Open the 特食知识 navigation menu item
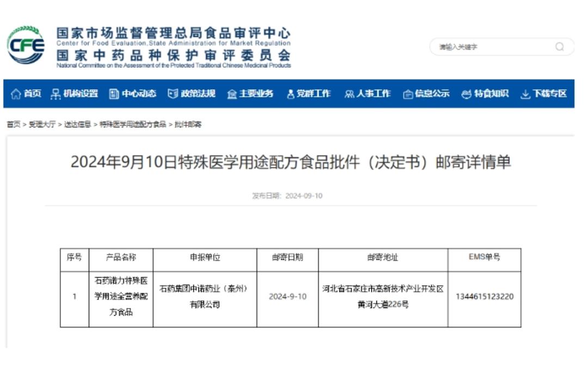This screenshot has width=588, height=369. [491, 93]
